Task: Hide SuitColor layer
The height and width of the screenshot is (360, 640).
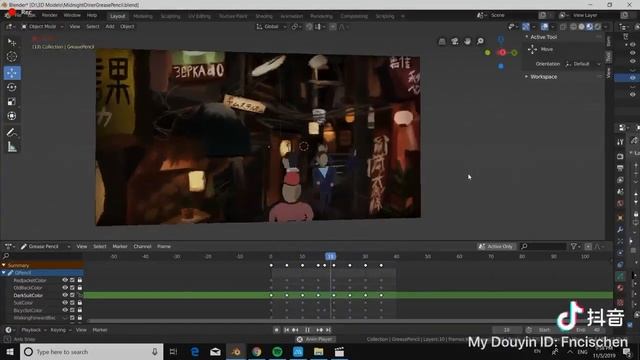Action: 65,302
